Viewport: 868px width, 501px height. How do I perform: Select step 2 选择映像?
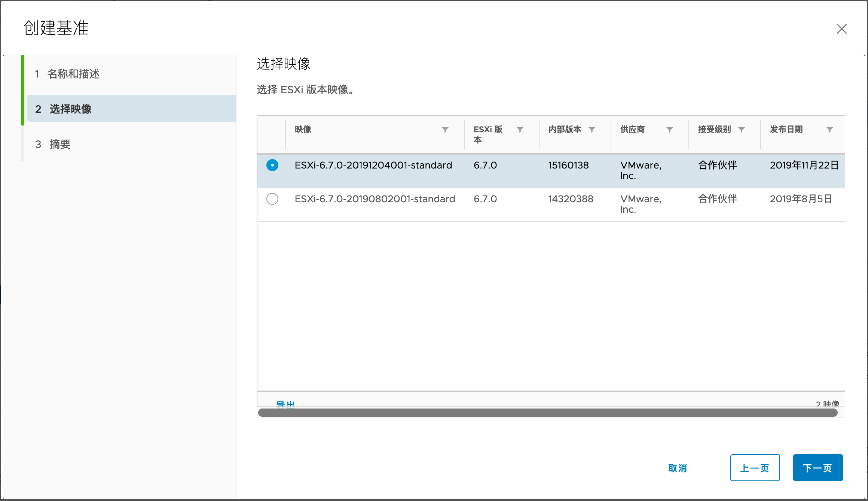click(x=70, y=109)
